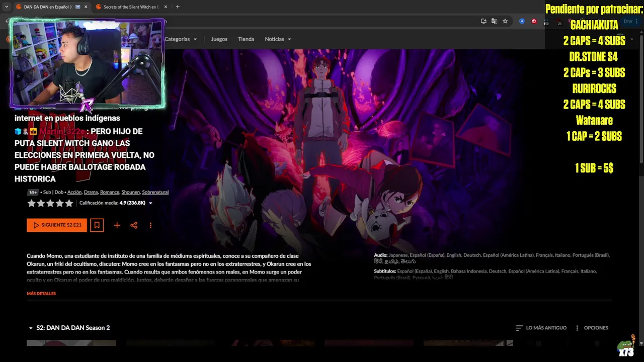Image resolution: width=644 pixels, height=362 pixels.
Task: Open the Acción genre link
Action: click(74, 192)
